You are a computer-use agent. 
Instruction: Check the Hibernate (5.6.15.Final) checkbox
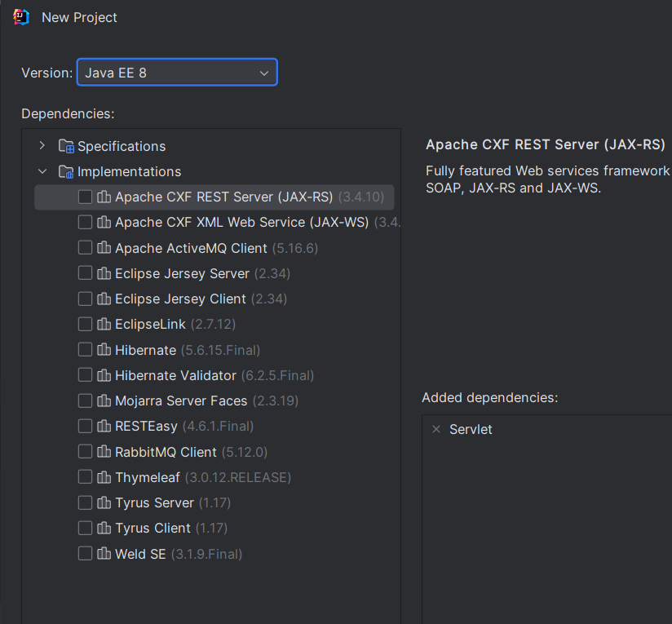(85, 350)
